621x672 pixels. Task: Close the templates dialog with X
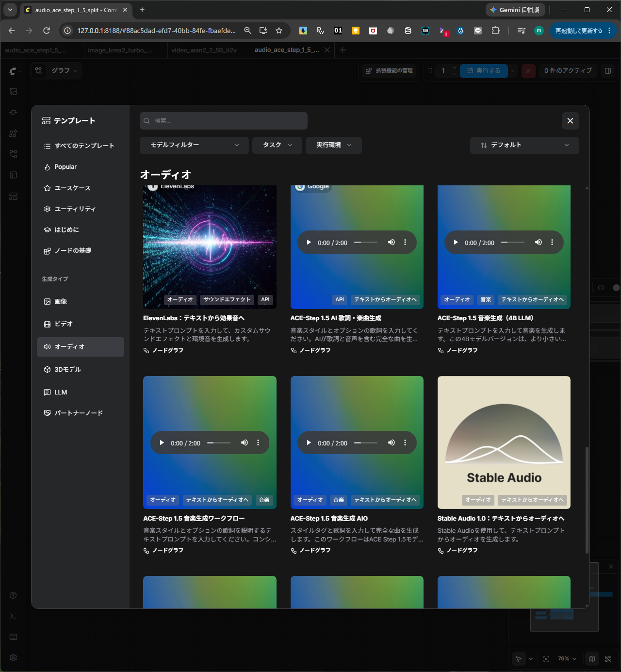point(570,121)
